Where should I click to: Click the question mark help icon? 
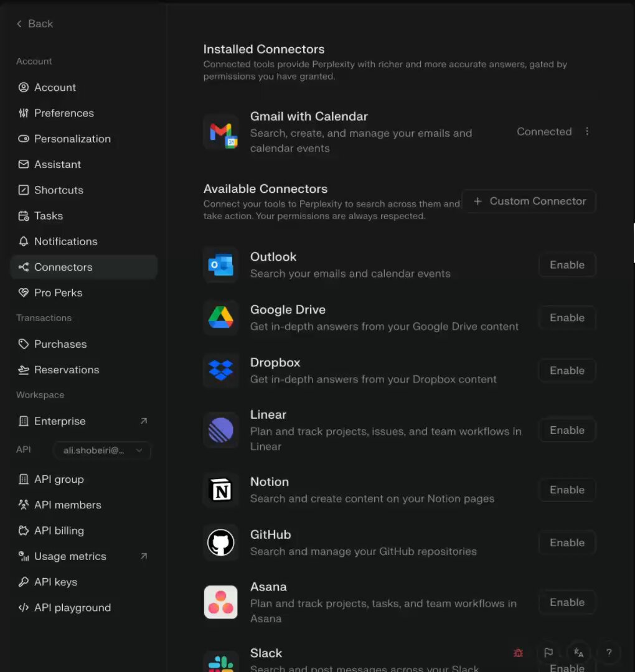[609, 653]
